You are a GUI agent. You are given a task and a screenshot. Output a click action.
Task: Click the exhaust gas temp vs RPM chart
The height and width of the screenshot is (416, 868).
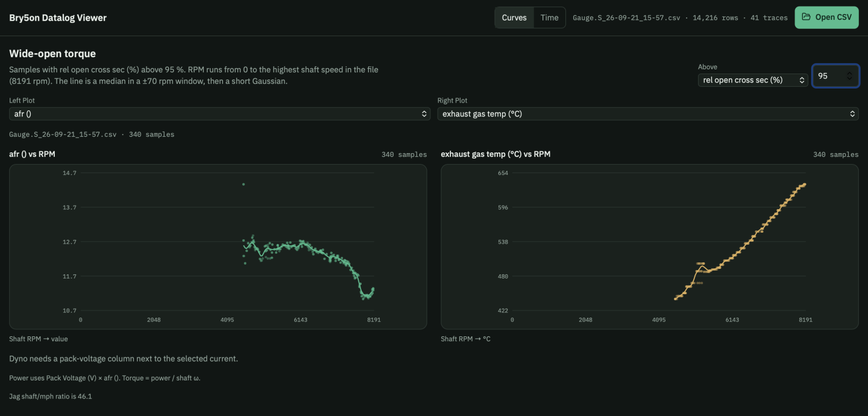(650, 247)
